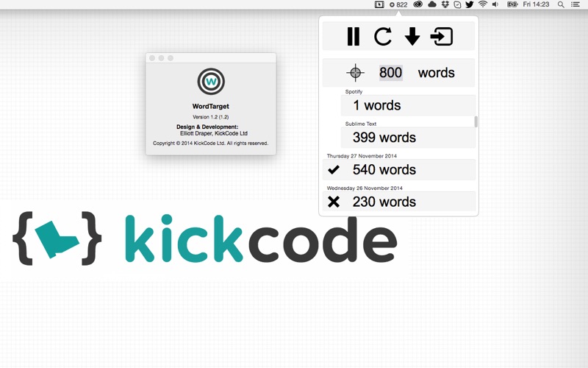Click the circular reset arrow icon

[383, 36]
